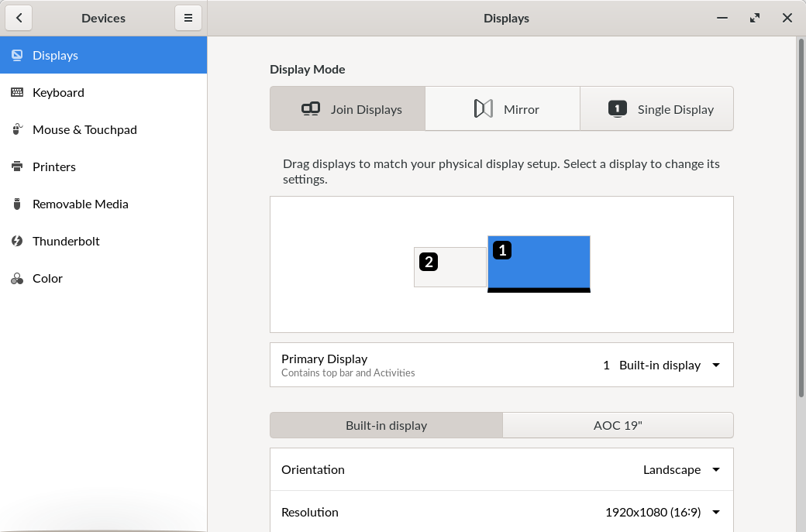Screen dimensions: 806x532
Task: Click the Displays monitor icon in sidebar
Action: point(17,55)
